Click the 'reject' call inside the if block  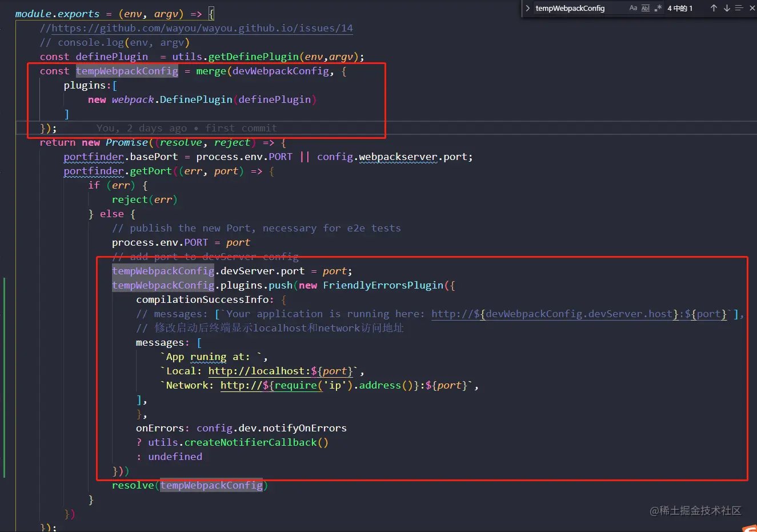(130, 199)
